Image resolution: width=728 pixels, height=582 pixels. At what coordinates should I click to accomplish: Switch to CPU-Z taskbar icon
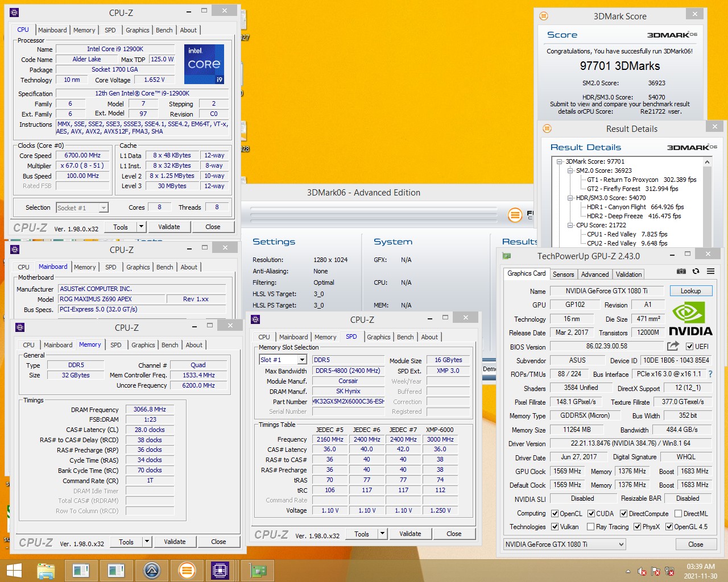pyautogui.click(x=220, y=570)
